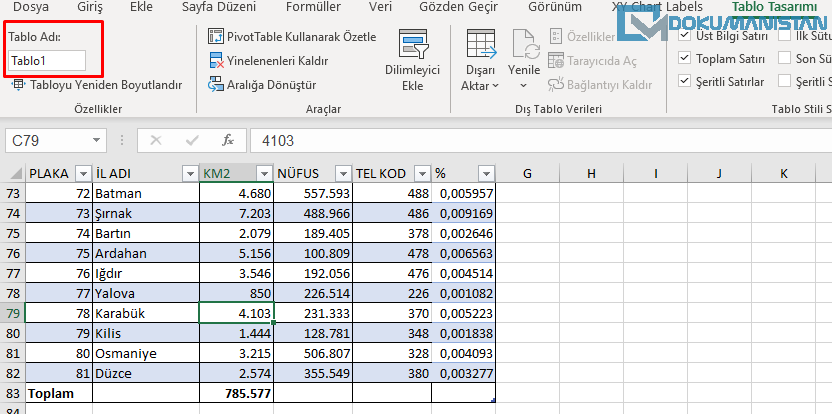Expand the Yenile dropdown arrow

[x=524, y=86]
